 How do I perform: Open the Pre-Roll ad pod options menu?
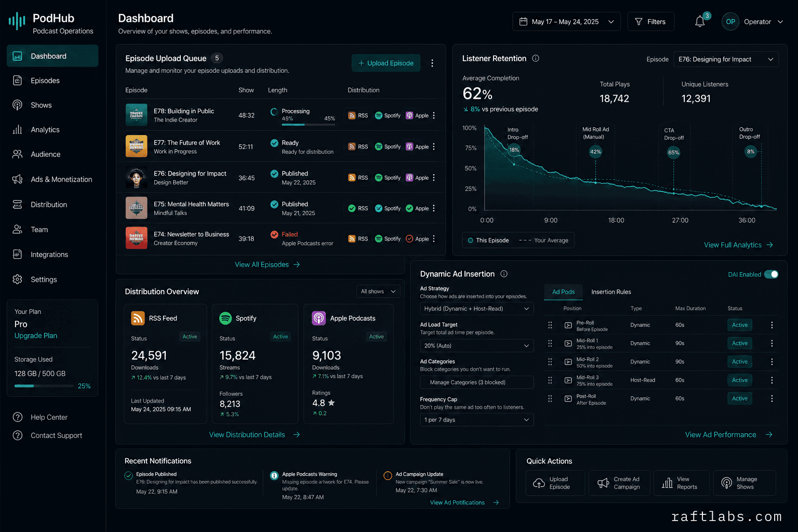pos(772,325)
